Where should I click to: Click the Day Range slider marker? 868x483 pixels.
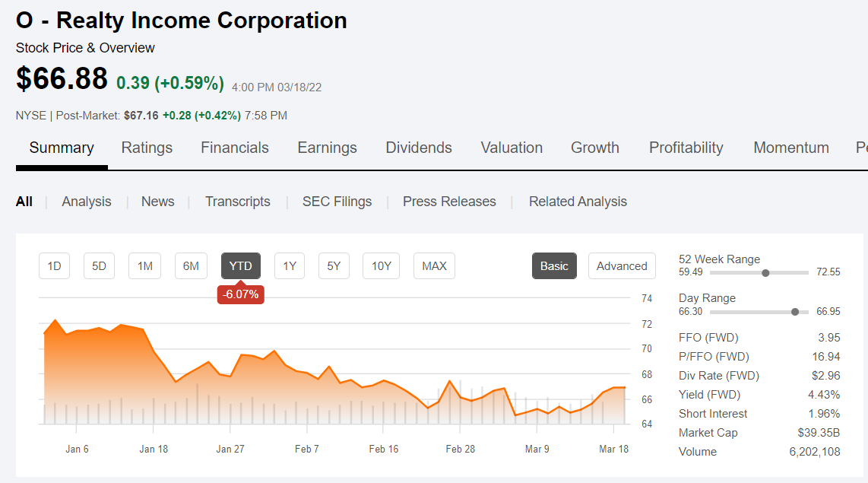(x=795, y=312)
